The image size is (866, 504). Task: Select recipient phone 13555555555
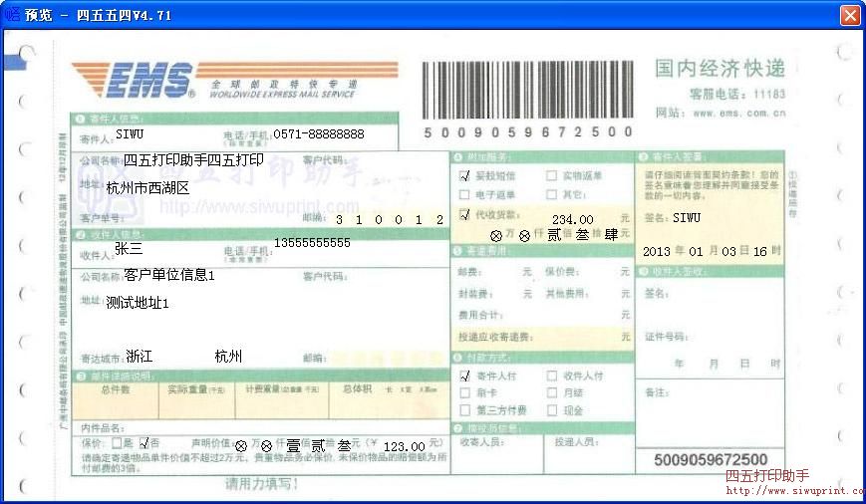(312, 242)
